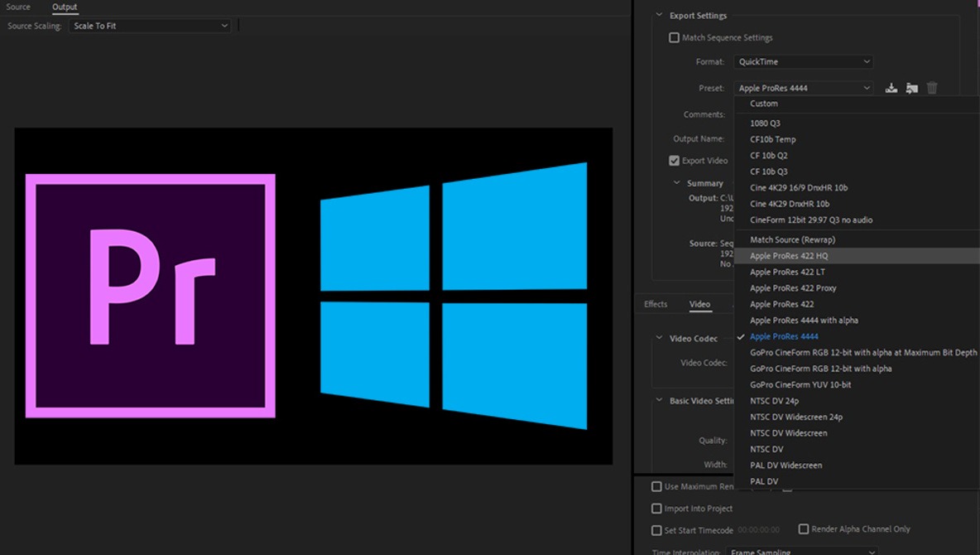Toggle Set Start Timecode checkbox
Screen dimensions: 980x555
click(x=656, y=531)
